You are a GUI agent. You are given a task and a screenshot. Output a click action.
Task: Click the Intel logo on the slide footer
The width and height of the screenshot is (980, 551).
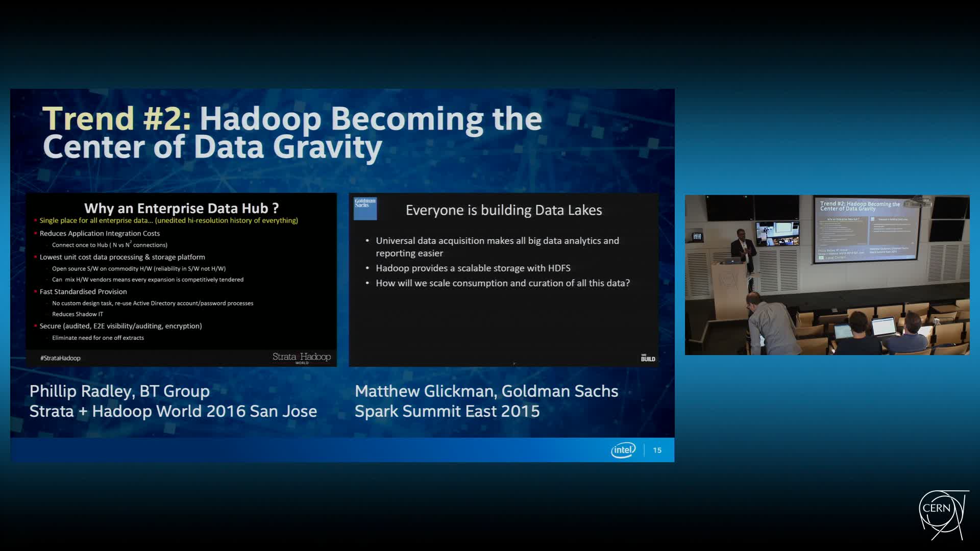pos(623,450)
